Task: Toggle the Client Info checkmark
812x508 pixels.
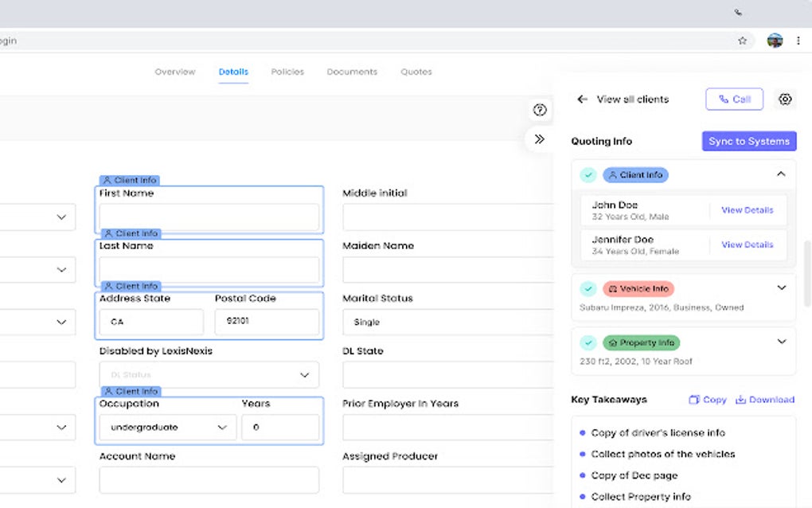Action: tap(588, 175)
